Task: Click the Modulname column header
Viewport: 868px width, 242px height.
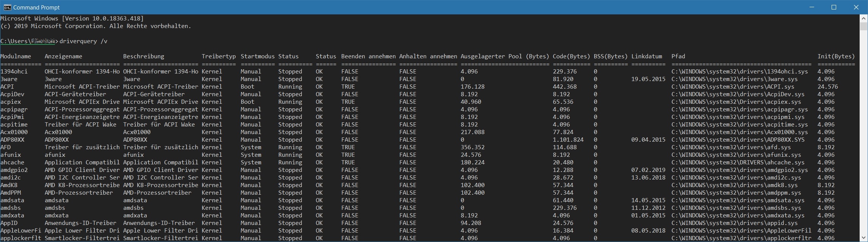Action: pos(16,56)
